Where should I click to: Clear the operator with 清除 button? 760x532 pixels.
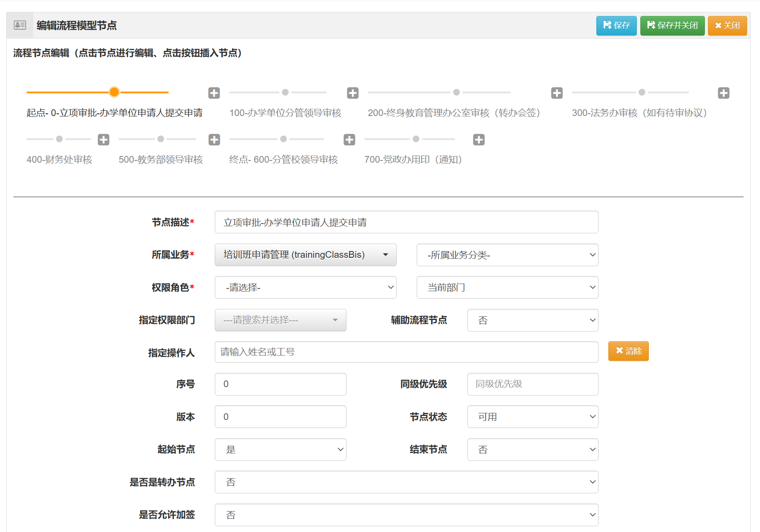pyautogui.click(x=628, y=351)
